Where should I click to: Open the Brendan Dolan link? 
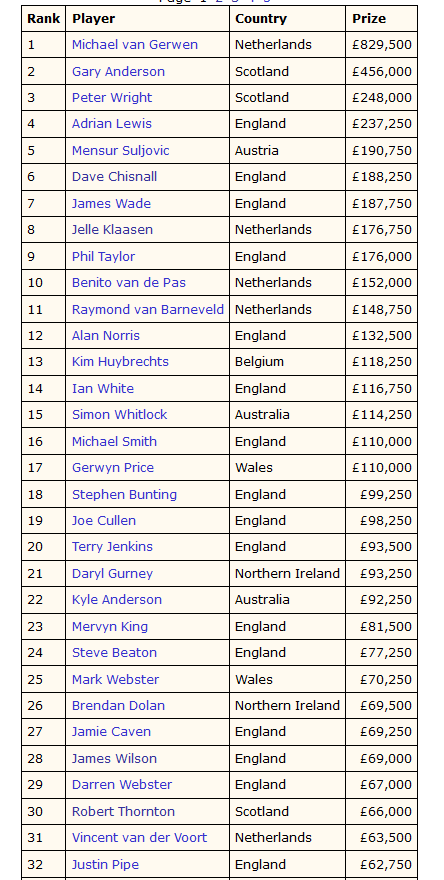tap(118, 705)
